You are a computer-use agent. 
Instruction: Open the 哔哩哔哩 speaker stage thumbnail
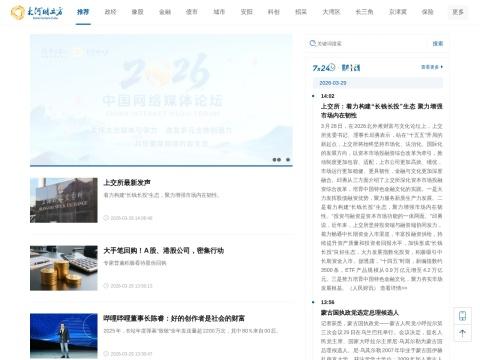[x=64, y=336]
